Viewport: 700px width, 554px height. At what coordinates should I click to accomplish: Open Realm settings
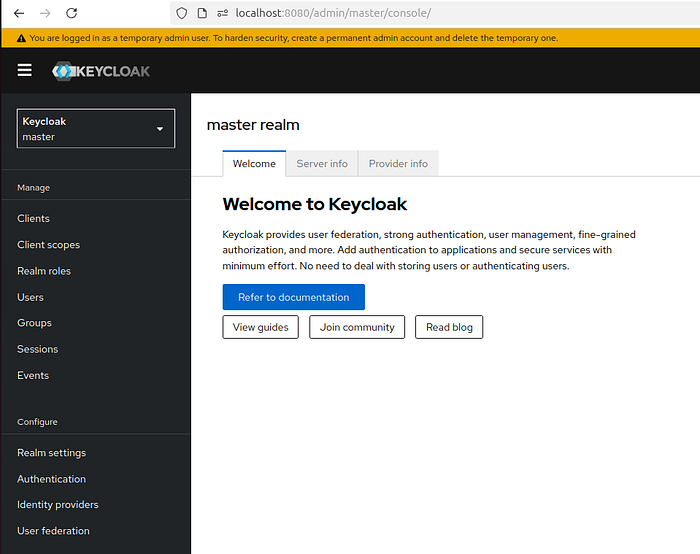click(51, 453)
